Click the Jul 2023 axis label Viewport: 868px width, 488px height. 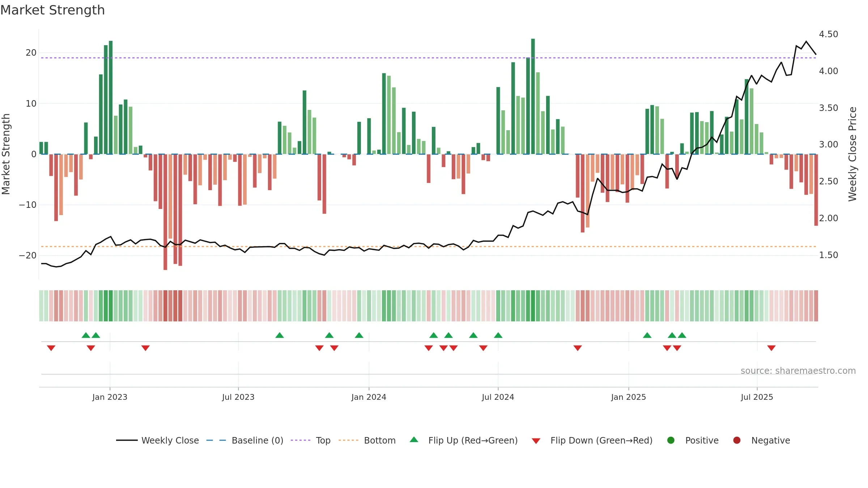(238, 397)
